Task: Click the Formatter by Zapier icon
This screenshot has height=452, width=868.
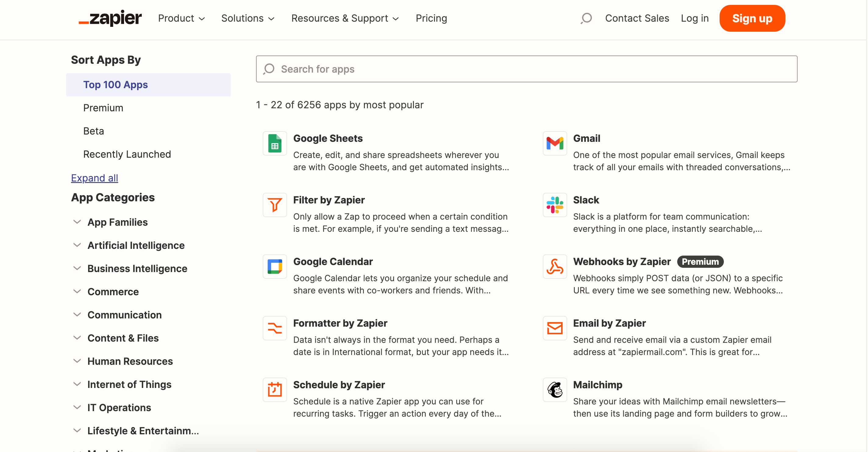Action: click(275, 328)
